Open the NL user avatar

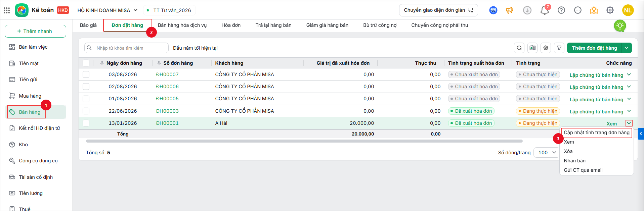point(628,10)
